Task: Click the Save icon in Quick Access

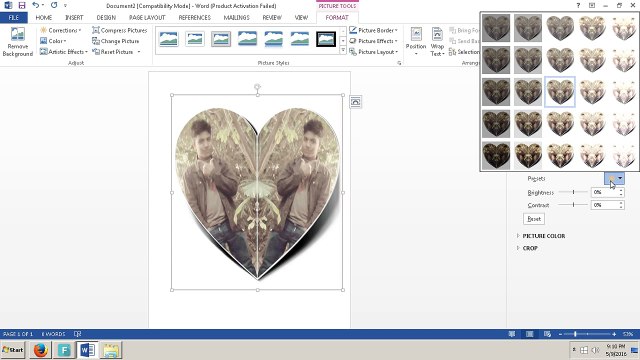Action: click(22, 5)
